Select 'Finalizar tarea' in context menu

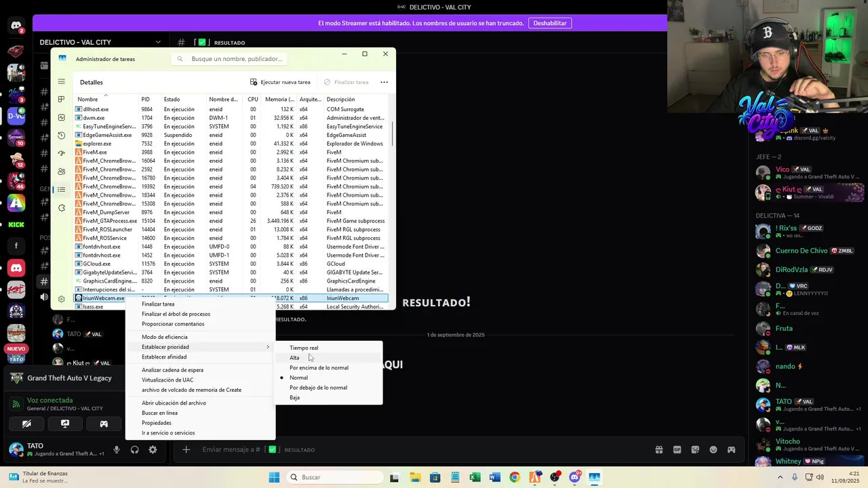coord(200,304)
